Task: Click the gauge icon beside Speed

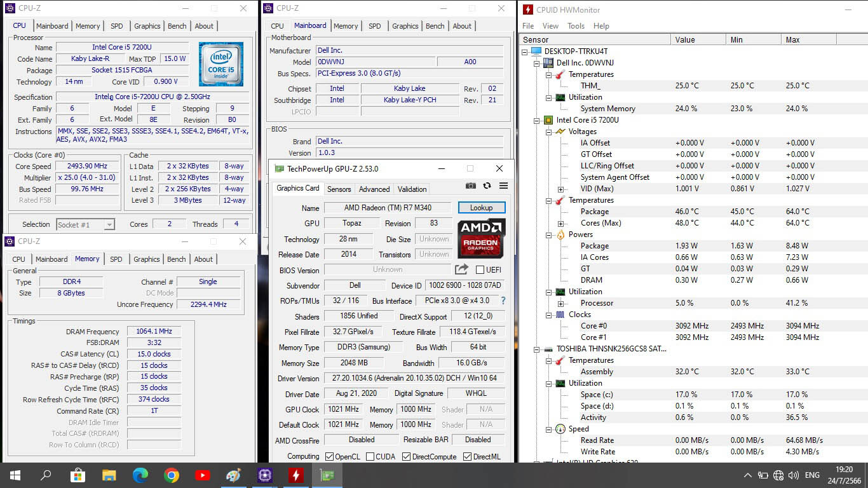Action: [x=560, y=429]
